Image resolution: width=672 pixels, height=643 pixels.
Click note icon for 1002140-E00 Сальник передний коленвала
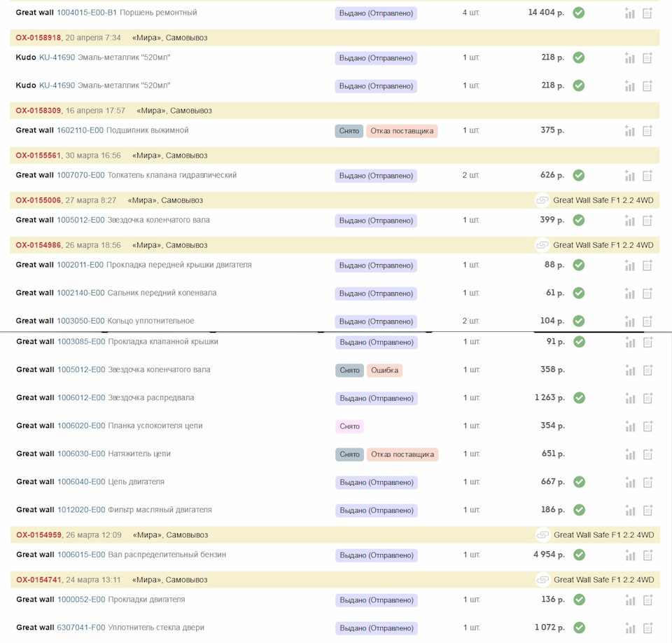coord(647,293)
